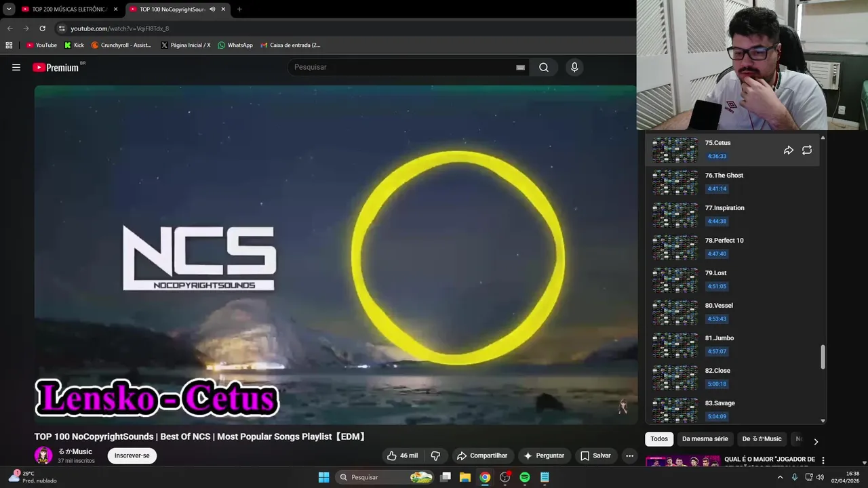Viewport: 868px width, 488px height.
Task: Go back in browser history
Action: pyautogui.click(x=10, y=28)
